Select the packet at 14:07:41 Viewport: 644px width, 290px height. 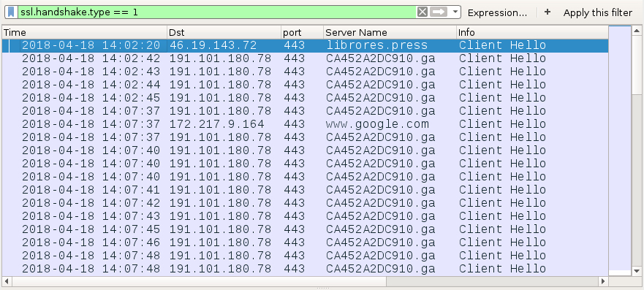pos(305,189)
